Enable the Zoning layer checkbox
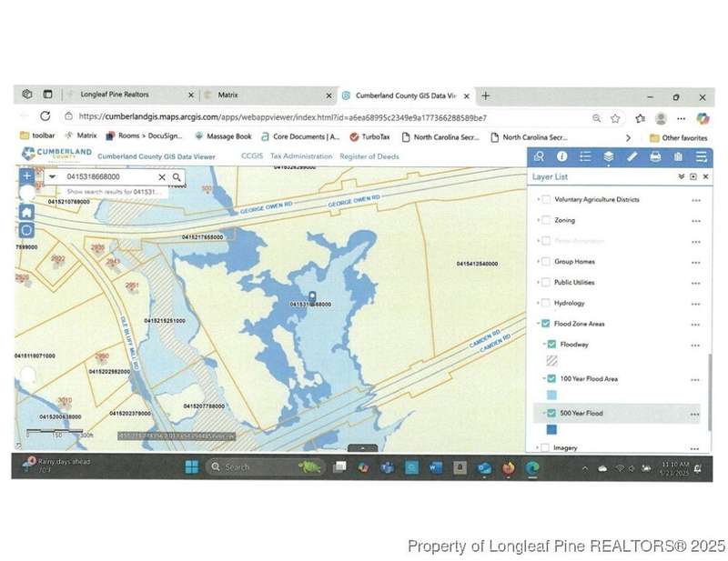728x561 pixels. coord(546,220)
